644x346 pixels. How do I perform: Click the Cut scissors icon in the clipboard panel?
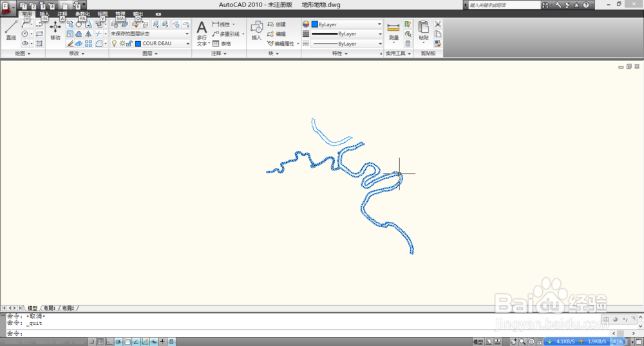(x=438, y=24)
